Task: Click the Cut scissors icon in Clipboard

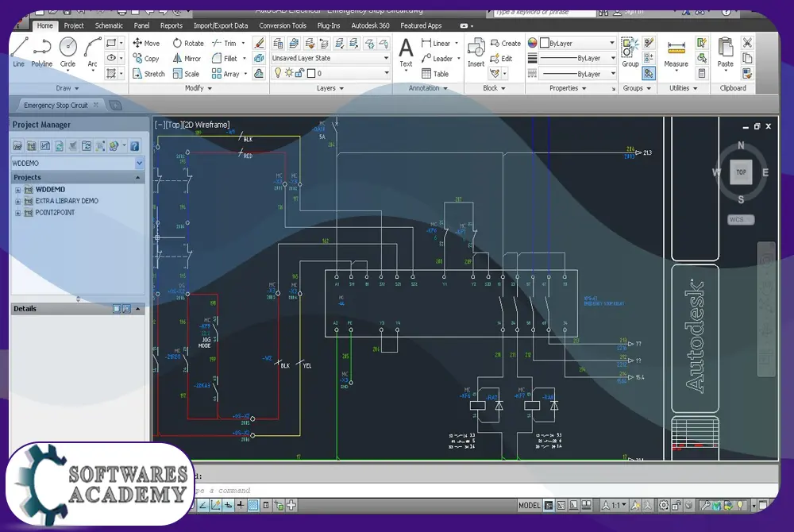Action: pyautogui.click(x=747, y=43)
